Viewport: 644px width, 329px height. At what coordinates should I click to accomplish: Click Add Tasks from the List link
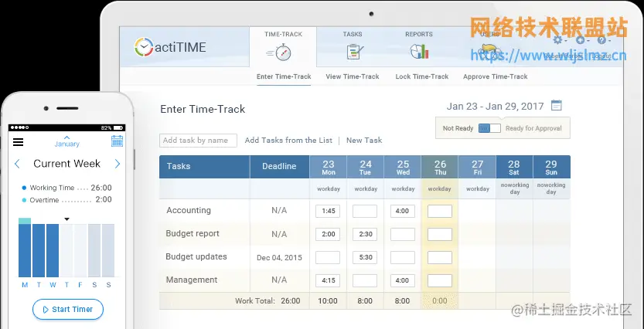(288, 141)
